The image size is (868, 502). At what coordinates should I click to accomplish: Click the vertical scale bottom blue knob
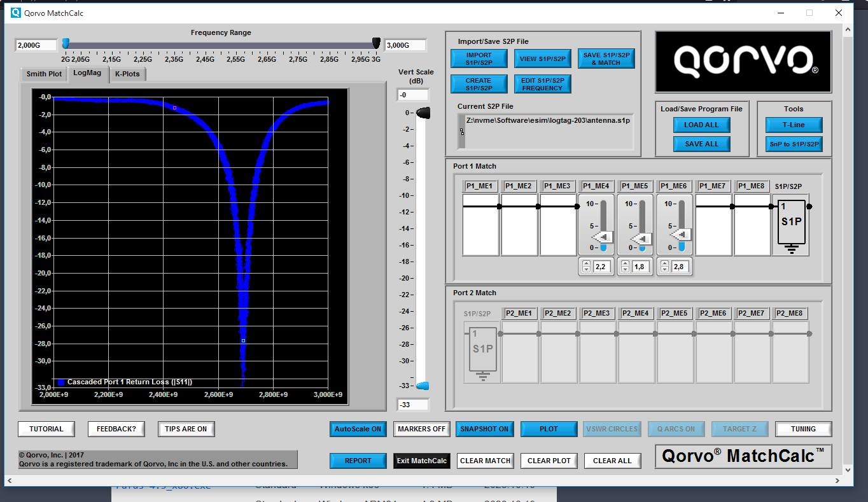point(423,386)
